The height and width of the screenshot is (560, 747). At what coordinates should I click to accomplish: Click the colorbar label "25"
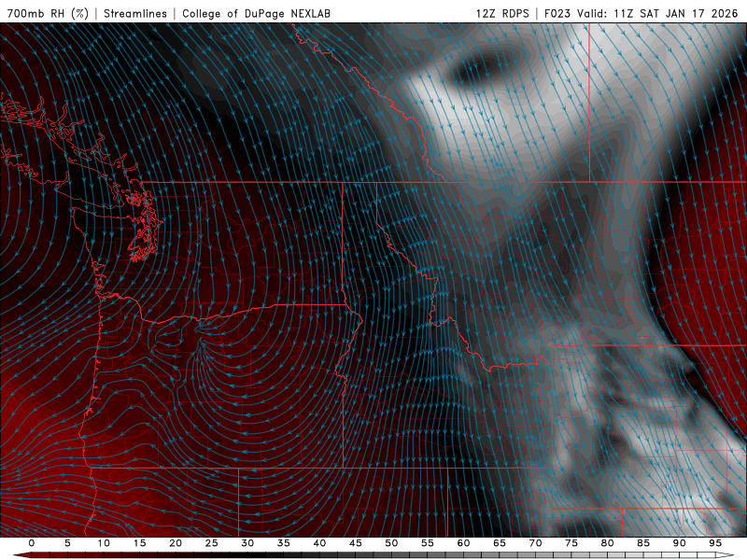(x=212, y=543)
